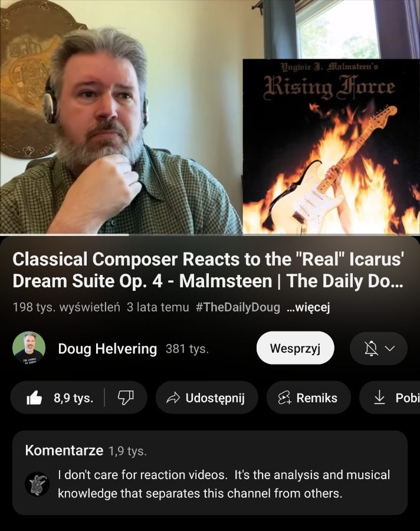The height and width of the screenshot is (531, 420).
Task: Click the Udostępnij label
Action: (215, 398)
